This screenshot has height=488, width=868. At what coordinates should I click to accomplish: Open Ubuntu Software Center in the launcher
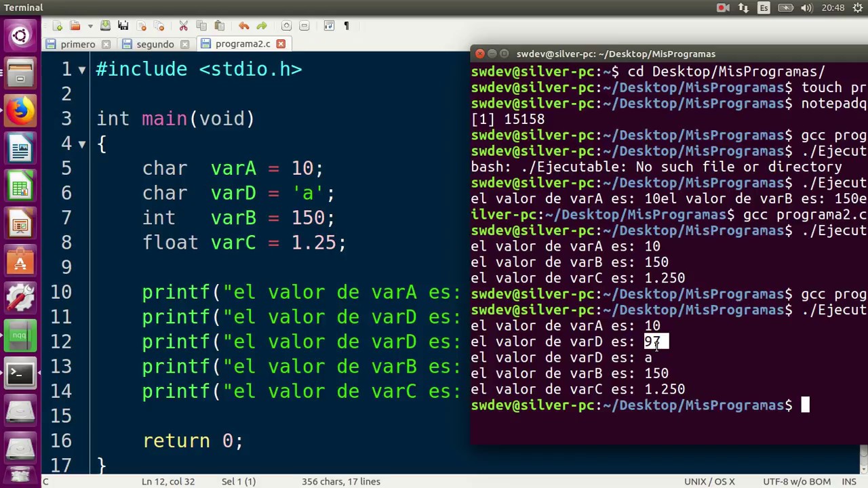20,261
